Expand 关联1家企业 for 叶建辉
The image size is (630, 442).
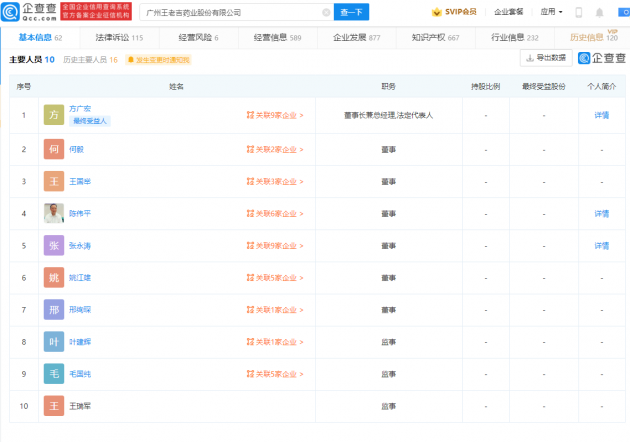coord(275,342)
